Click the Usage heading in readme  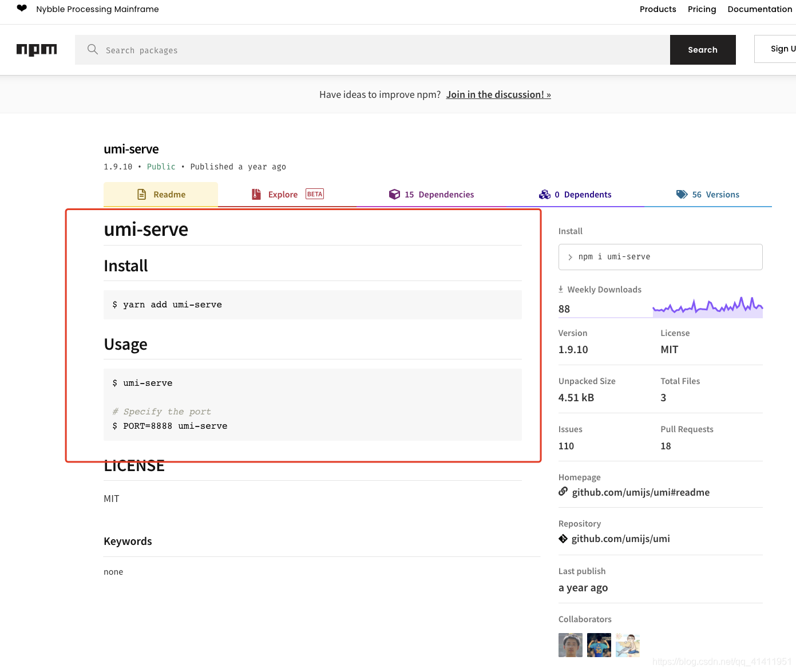click(x=125, y=344)
